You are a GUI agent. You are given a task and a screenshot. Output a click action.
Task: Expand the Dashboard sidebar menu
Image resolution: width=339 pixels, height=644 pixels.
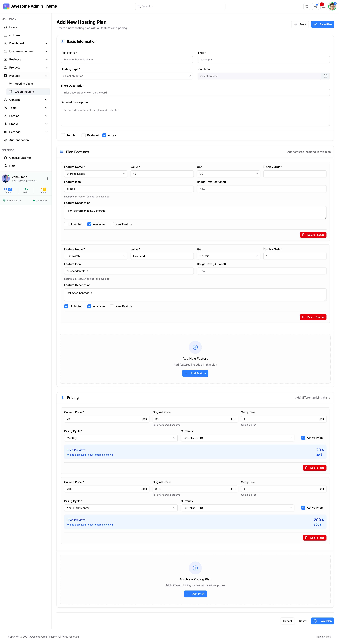pyautogui.click(x=26, y=43)
